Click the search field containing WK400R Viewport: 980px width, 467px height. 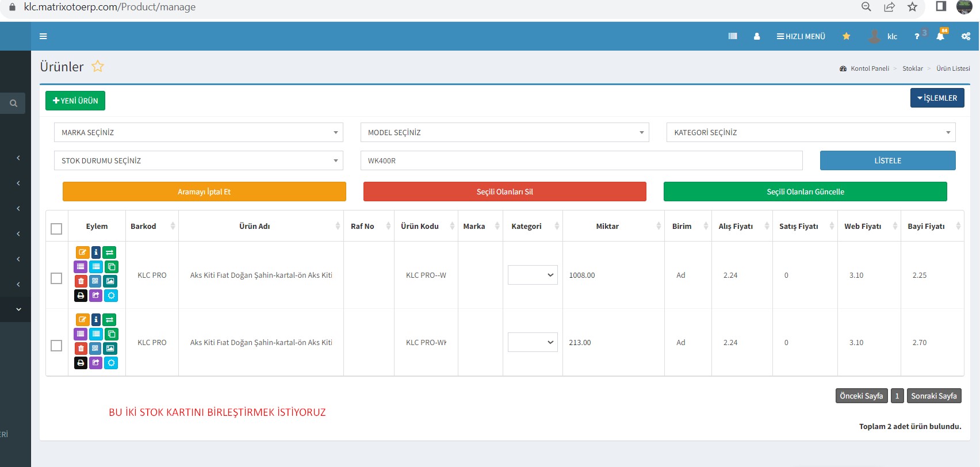coord(581,160)
